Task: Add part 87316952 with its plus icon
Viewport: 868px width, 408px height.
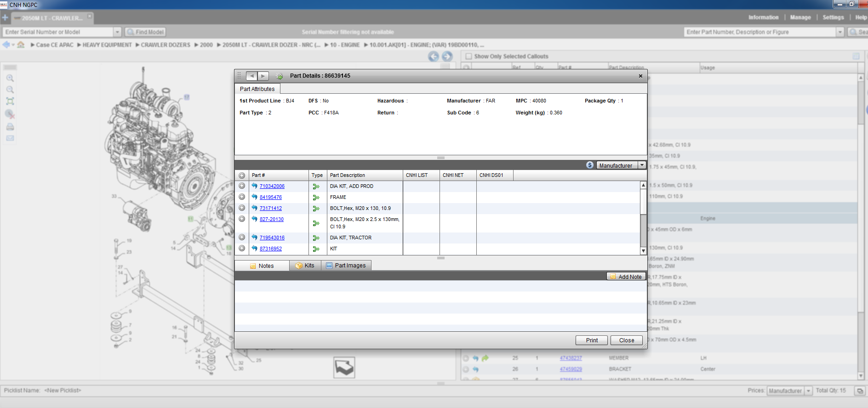Action: [242, 248]
